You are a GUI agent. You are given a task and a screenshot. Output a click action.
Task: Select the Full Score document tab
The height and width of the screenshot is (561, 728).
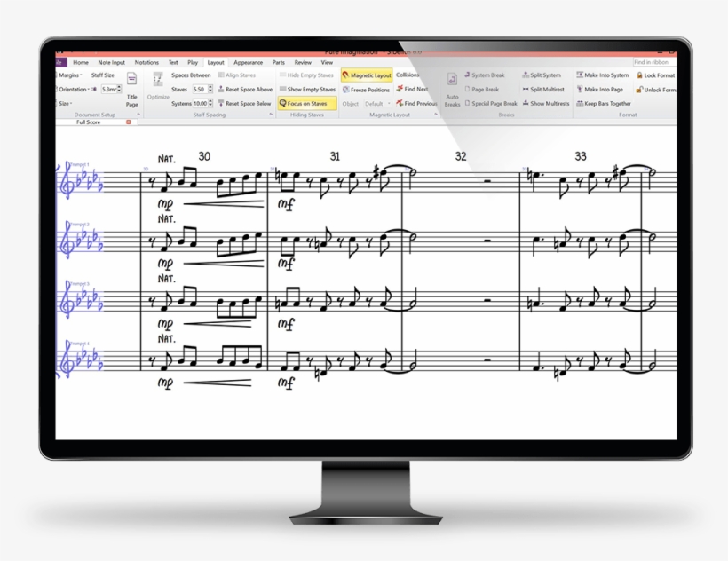point(88,122)
